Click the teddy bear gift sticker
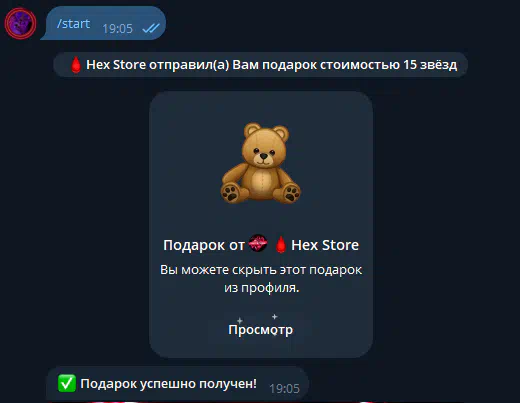The height and width of the screenshot is (403, 520). pos(261,163)
